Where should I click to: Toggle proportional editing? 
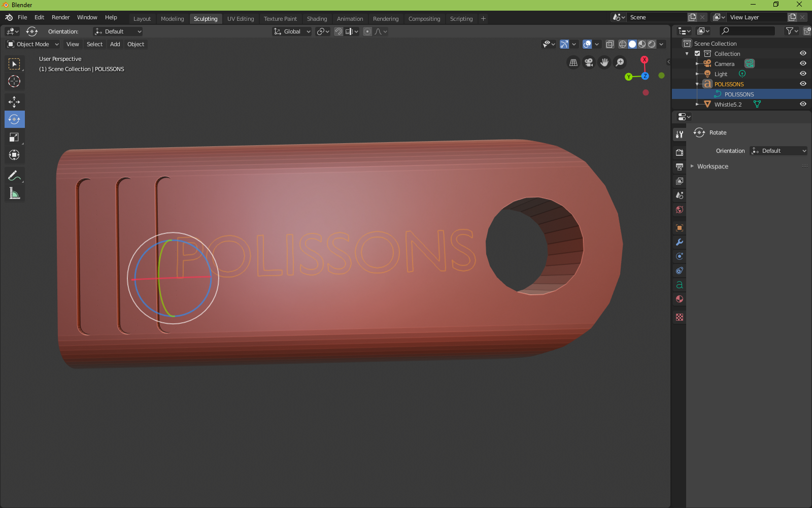pos(367,31)
